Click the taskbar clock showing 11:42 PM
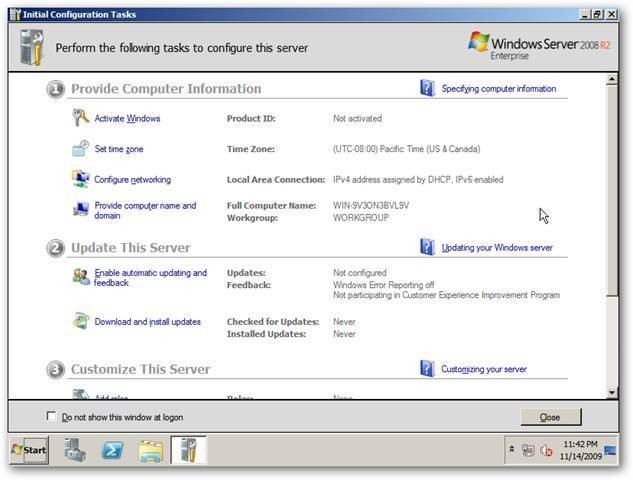This screenshot has width=633, height=480. 581,450
